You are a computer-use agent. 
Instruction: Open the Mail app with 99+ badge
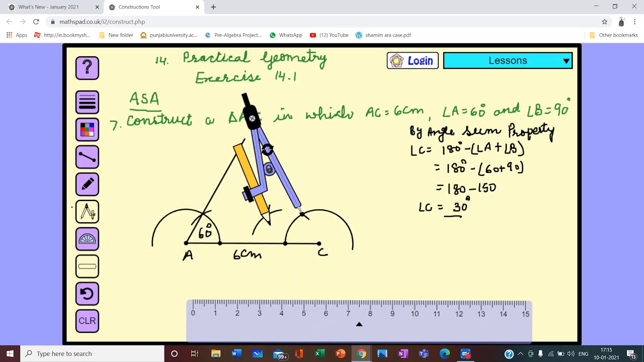click(280, 354)
